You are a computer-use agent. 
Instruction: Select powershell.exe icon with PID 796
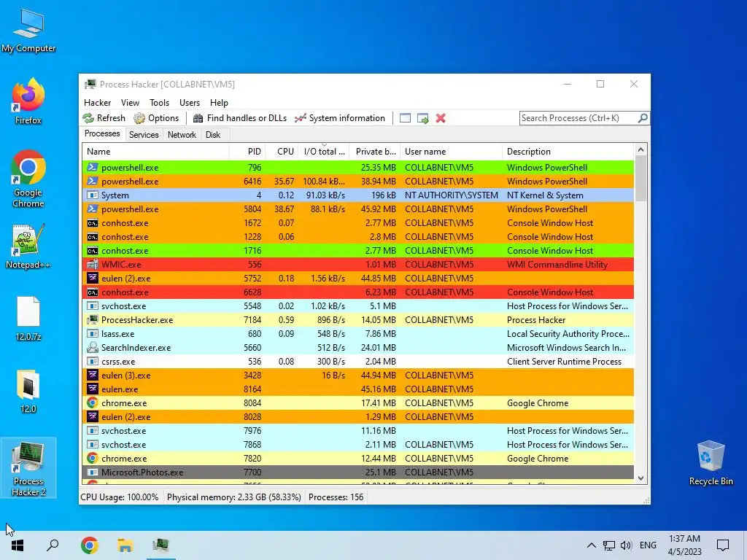[93, 168]
